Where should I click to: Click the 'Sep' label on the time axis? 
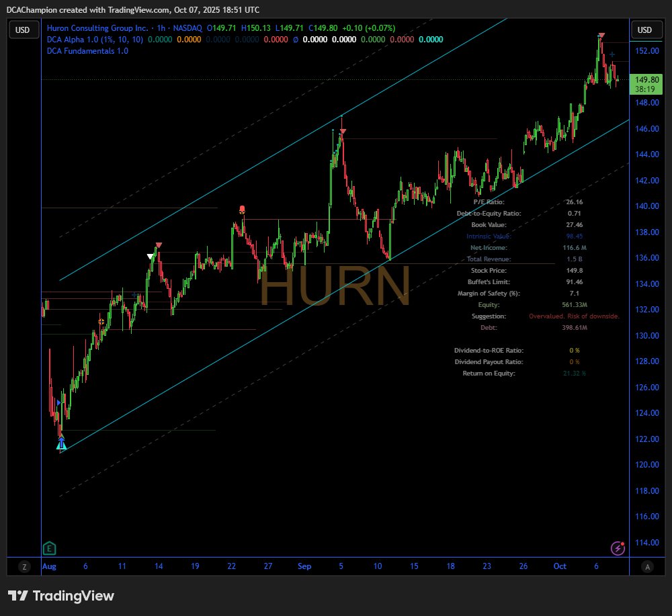(304, 566)
